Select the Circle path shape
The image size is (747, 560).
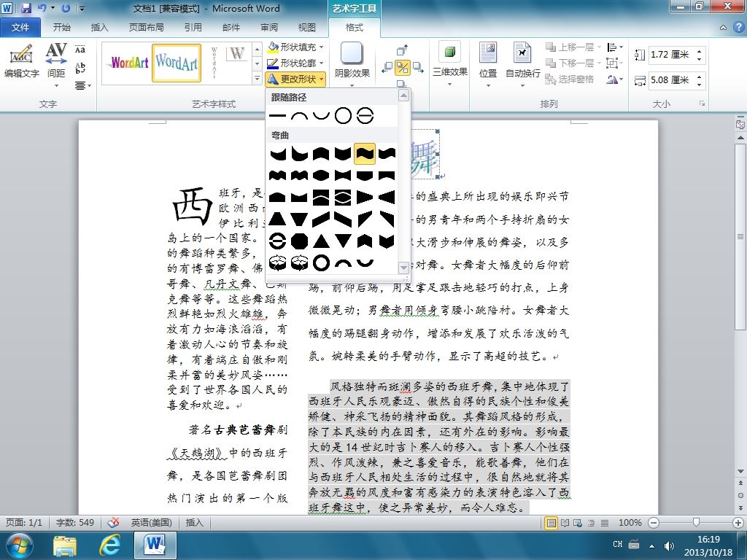343,115
